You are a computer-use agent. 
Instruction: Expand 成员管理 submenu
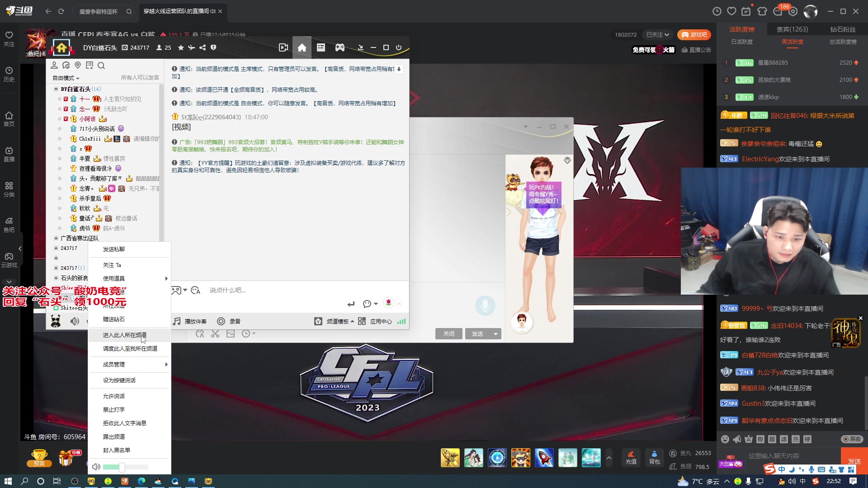pos(130,364)
